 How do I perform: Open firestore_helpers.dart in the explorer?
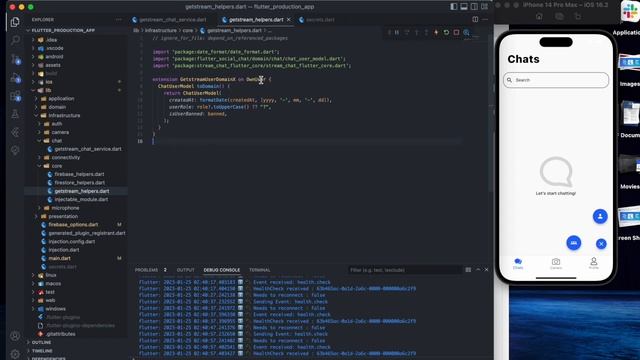pyautogui.click(x=79, y=182)
